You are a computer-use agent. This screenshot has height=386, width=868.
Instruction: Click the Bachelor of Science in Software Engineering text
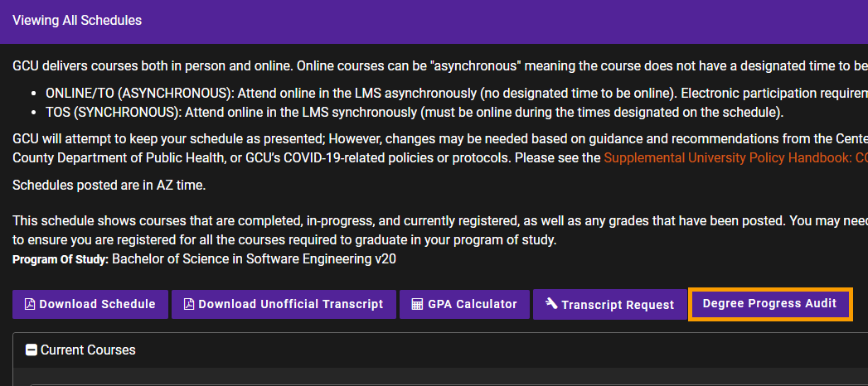254,258
